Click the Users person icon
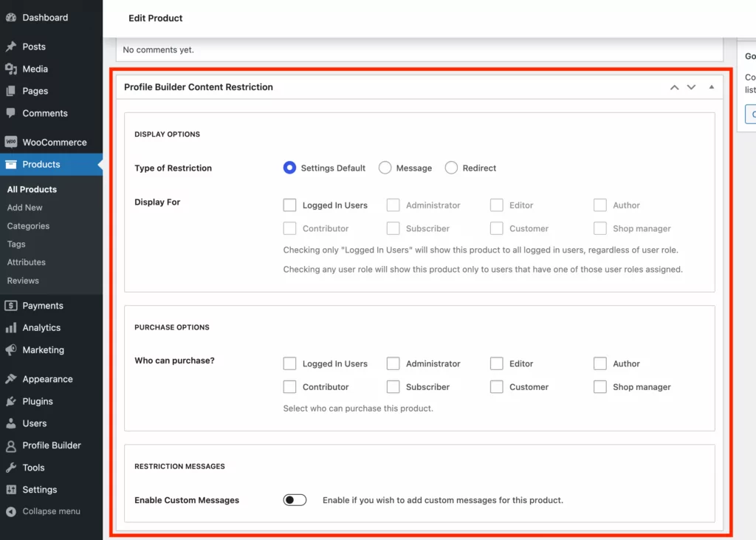This screenshot has height=540, width=756. click(11, 423)
